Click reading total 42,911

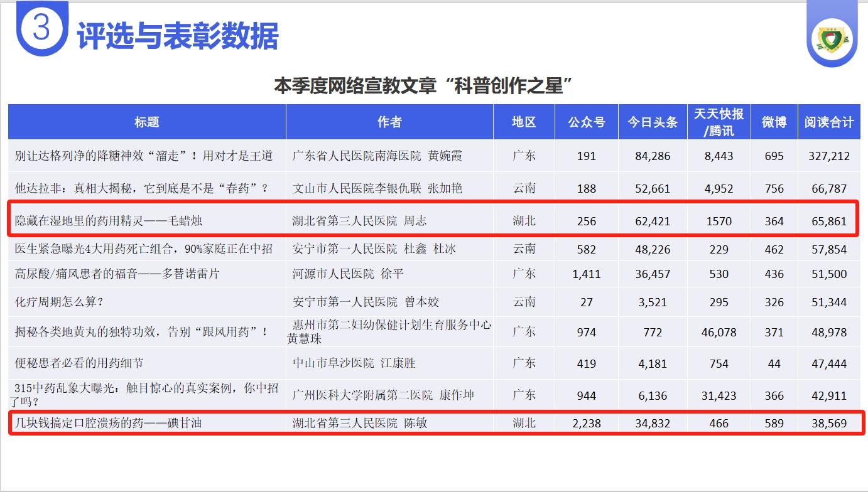coord(829,396)
